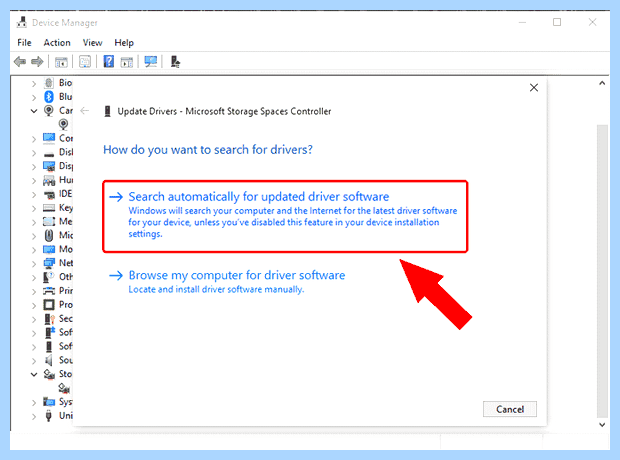Select the biometric fingerprint icon

49,83
